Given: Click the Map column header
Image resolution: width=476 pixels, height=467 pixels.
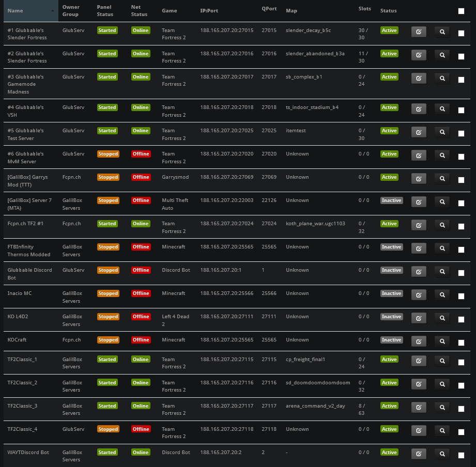Looking at the screenshot, I should (x=291, y=11).
